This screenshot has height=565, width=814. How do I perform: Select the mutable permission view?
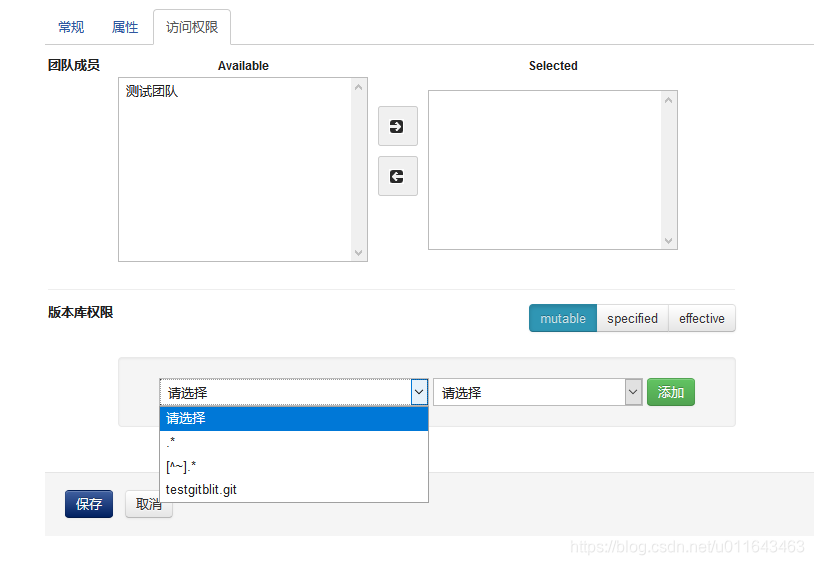(563, 318)
